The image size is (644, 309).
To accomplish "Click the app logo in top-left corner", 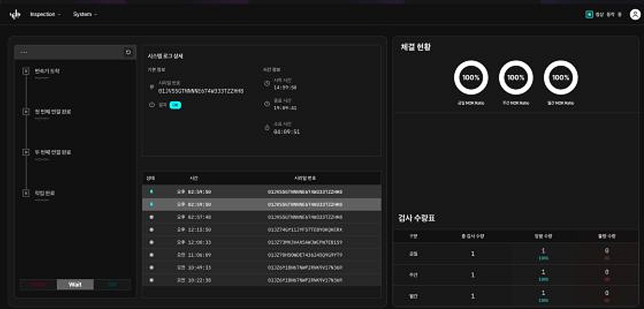I will [x=15, y=15].
